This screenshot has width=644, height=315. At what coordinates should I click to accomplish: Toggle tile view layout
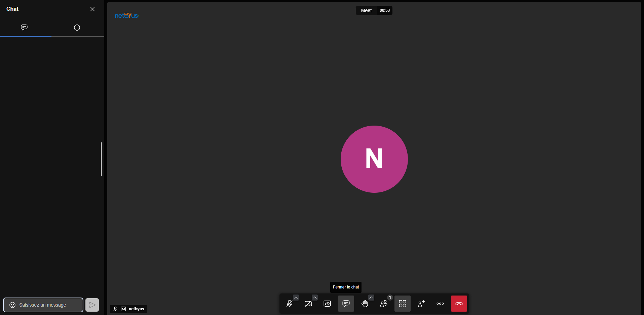tap(403, 304)
